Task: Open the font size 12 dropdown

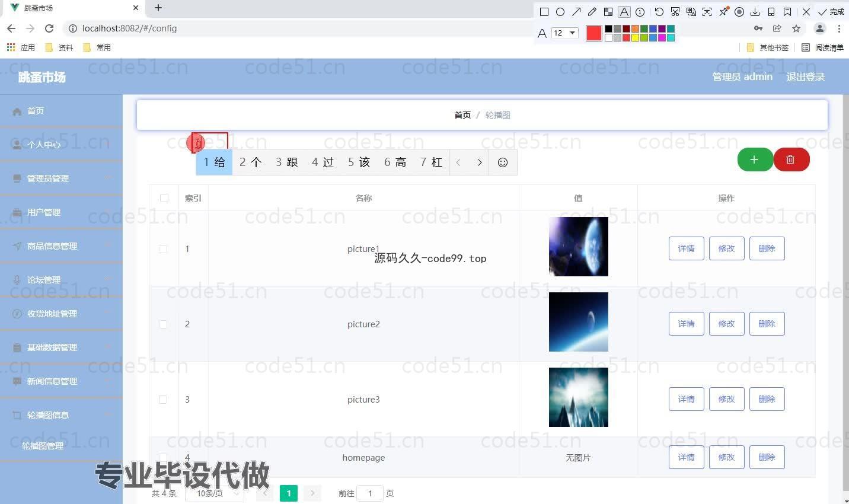Action: (x=564, y=33)
